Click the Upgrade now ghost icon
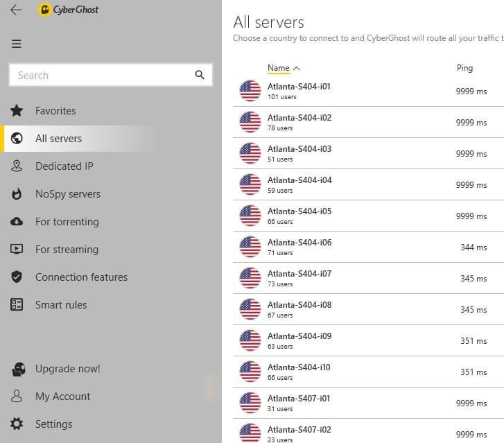This screenshot has width=504, height=443. [x=19, y=369]
